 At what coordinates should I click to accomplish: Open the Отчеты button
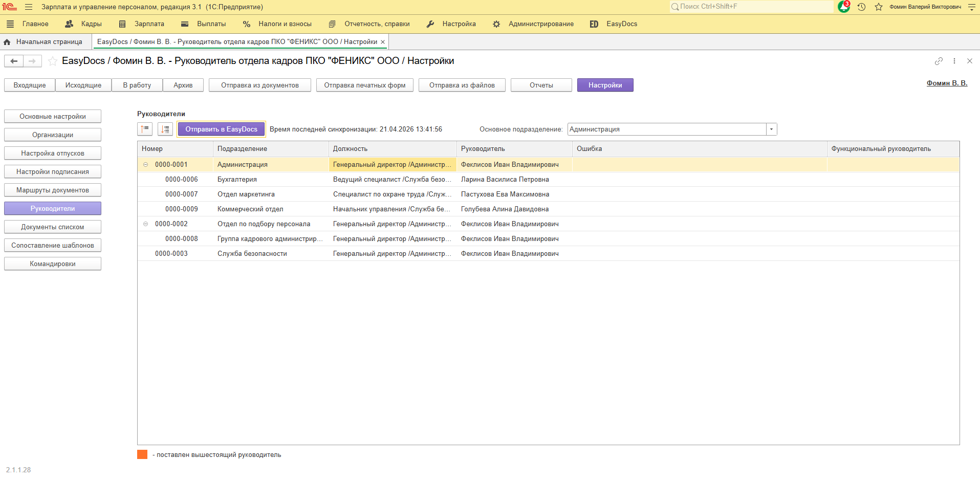[x=541, y=85]
